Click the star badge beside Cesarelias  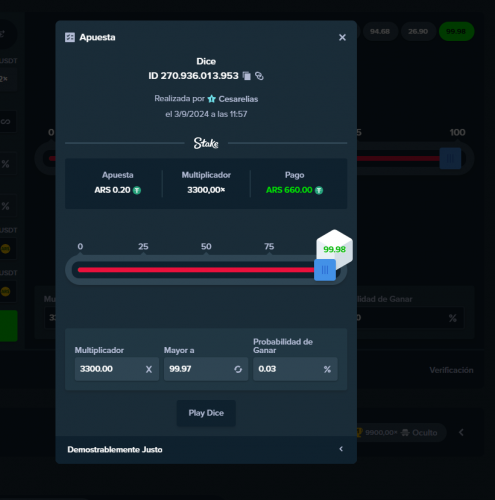212,99
